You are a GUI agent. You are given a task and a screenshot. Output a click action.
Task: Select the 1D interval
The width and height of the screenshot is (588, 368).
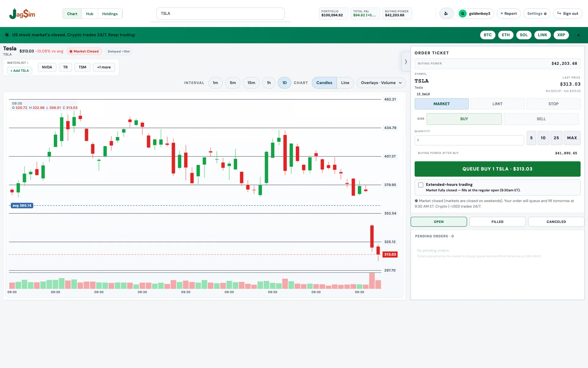pyautogui.click(x=285, y=83)
